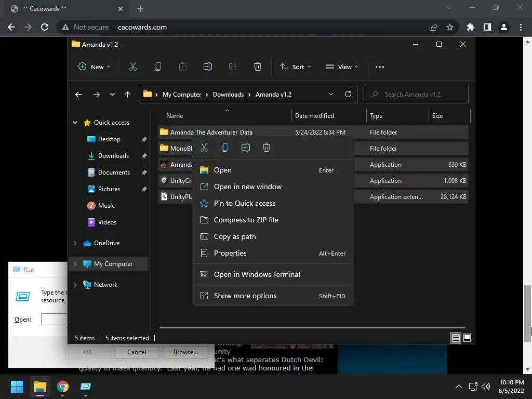
Task: Expand the OneDrive tree node
Action: [x=75, y=243]
